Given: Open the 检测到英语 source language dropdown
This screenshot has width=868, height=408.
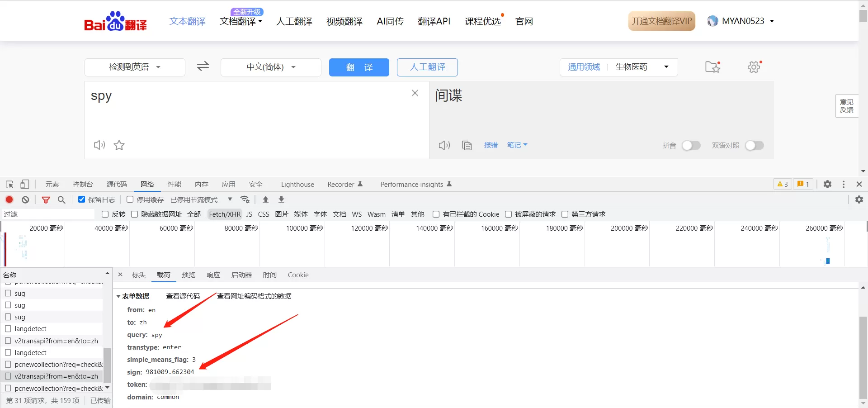Looking at the screenshot, I should [x=135, y=67].
